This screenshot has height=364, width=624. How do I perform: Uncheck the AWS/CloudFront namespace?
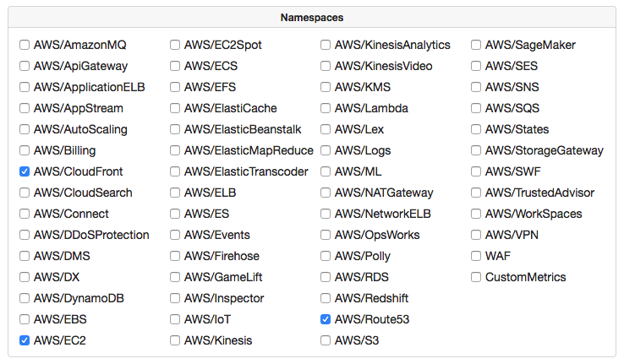(25, 171)
